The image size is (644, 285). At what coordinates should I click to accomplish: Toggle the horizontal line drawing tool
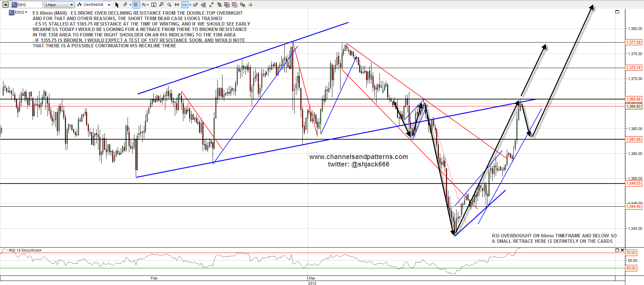pos(185,5)
